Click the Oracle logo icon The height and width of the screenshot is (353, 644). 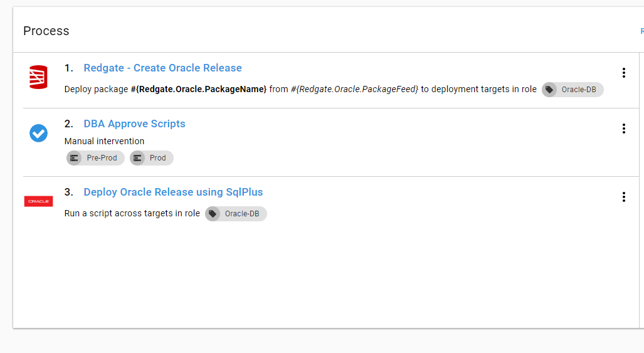(x=38, y=201)
